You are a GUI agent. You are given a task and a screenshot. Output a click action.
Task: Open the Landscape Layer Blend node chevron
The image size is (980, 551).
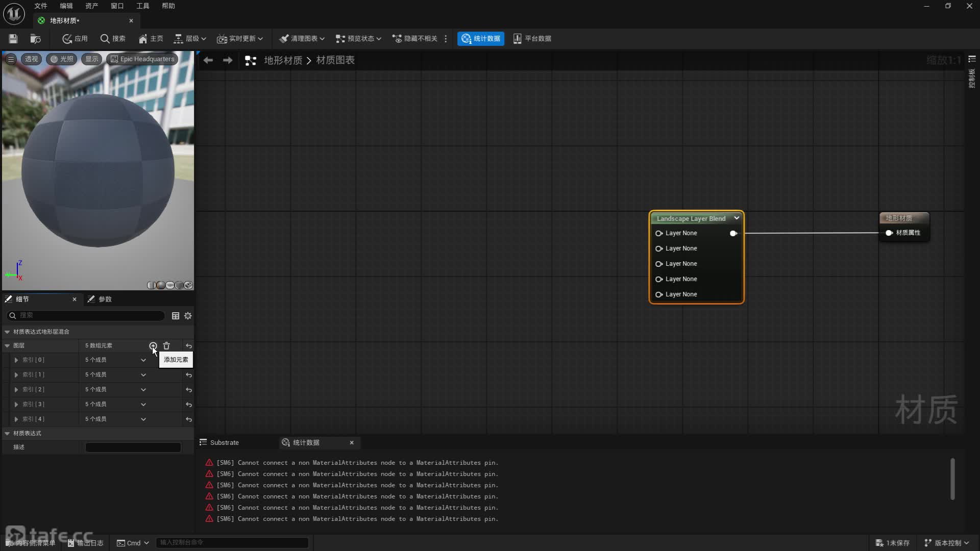(x=737, y=218)
